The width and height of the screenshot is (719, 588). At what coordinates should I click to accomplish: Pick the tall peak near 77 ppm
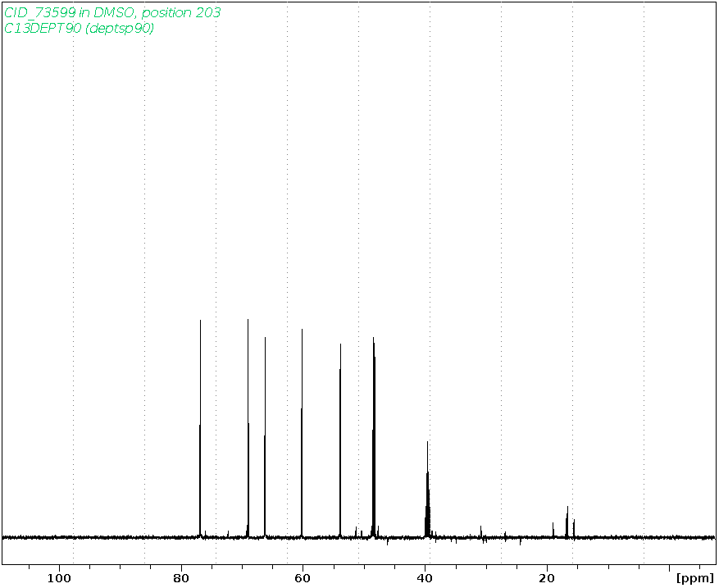point(200,427)
